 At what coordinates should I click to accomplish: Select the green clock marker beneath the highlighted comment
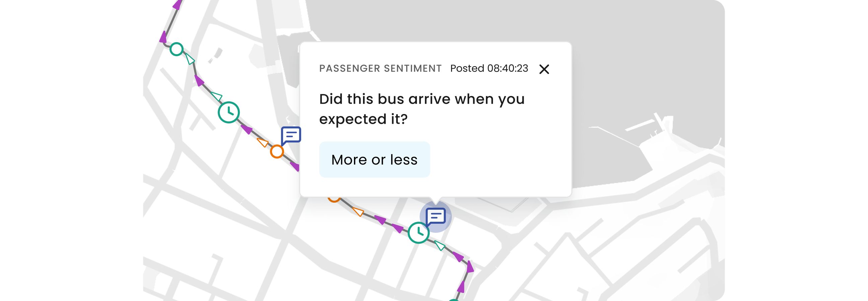point(418,233)
